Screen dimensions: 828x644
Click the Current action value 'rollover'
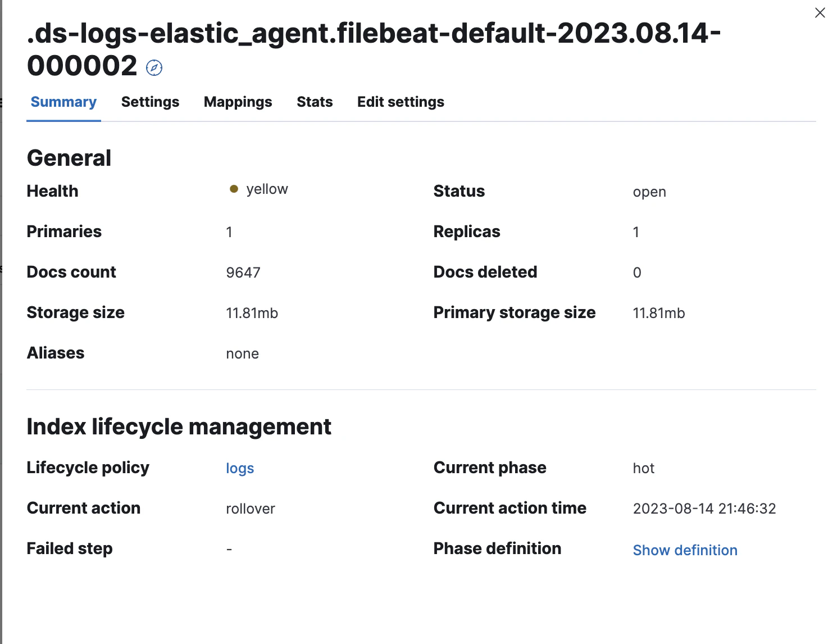250,509
